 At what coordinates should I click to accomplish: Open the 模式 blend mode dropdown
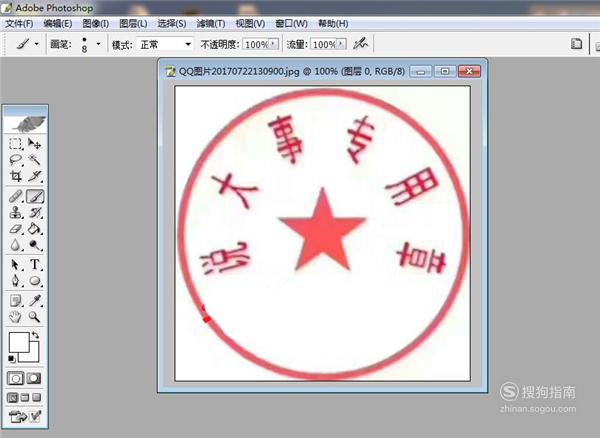165,44
